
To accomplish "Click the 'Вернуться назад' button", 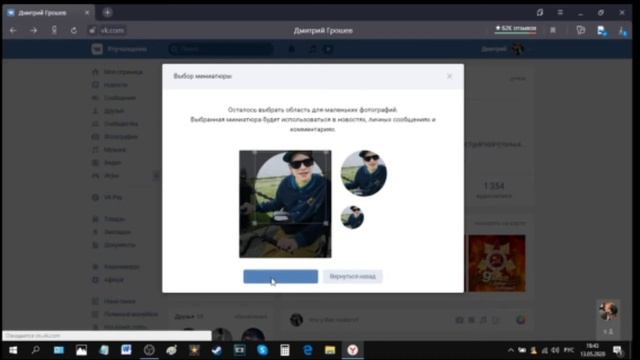I will click(353, 276).
